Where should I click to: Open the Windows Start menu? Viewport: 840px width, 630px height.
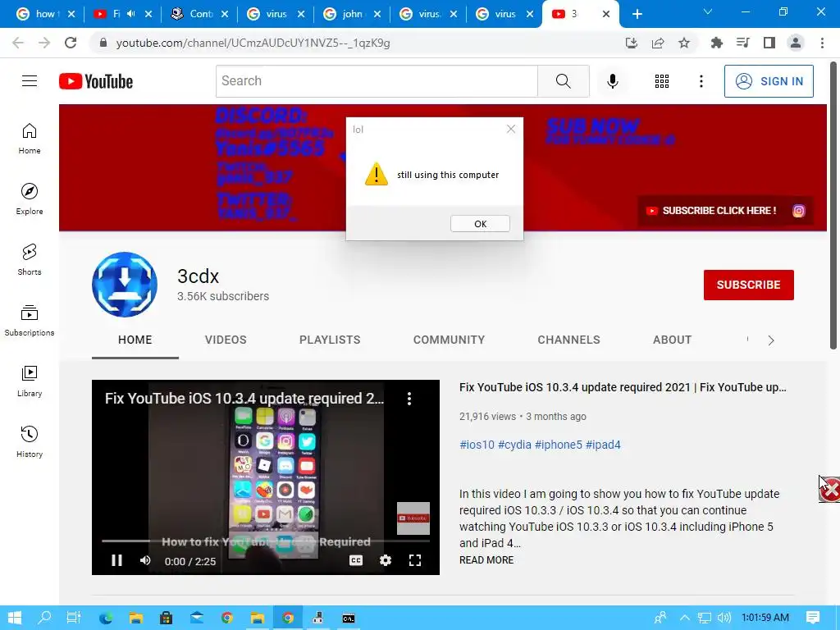pyautogui.click(x=15, y=618)
